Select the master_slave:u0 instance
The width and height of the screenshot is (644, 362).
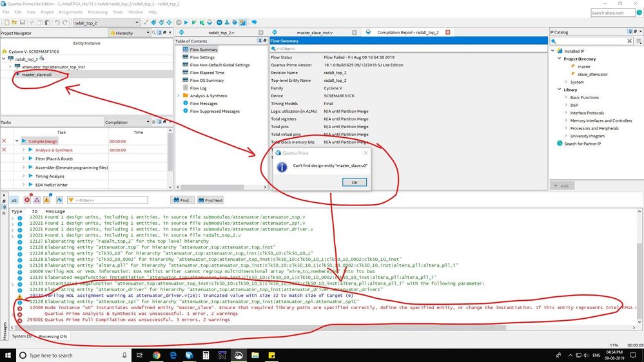tap(36, 74)
